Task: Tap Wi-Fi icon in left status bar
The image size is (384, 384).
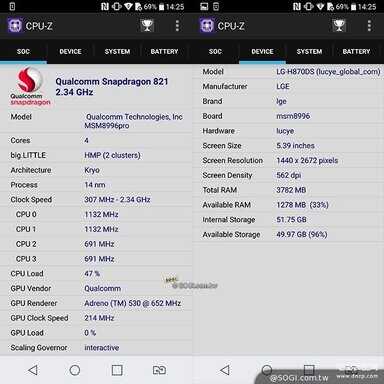Action: (x=128, y=6)
